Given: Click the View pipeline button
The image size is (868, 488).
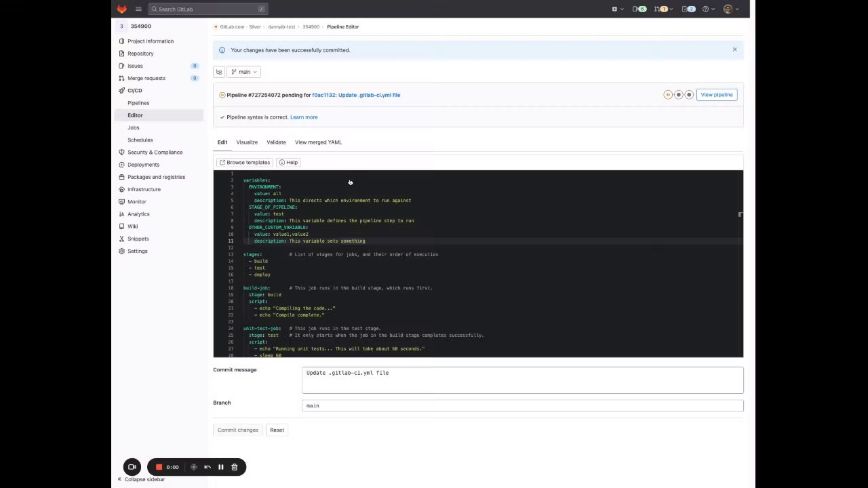Looking at the screenshot, I should (717, 95).
